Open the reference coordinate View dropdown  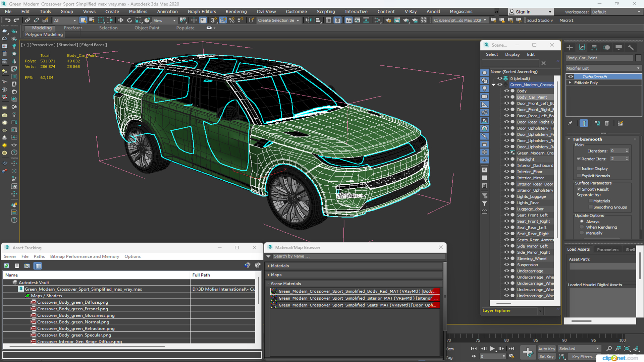[165, 20]
